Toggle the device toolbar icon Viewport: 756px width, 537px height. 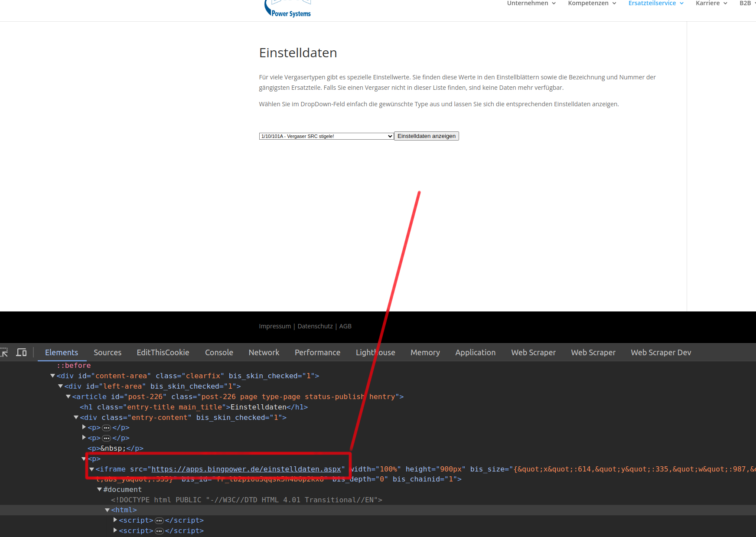point(21,352)
